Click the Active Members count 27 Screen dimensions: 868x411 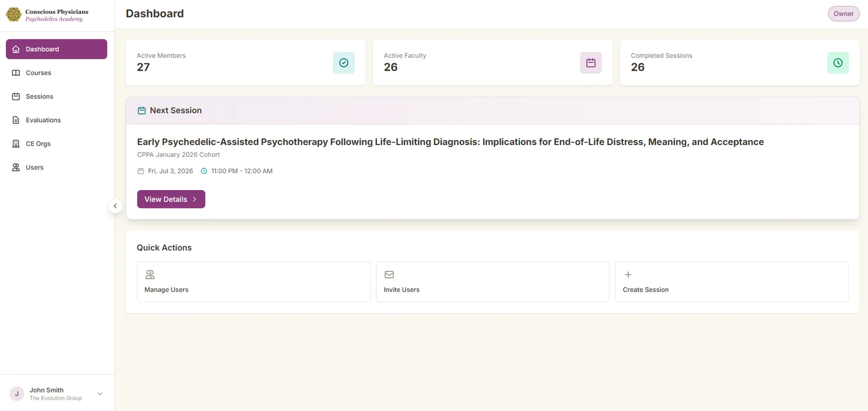(143, 67)
